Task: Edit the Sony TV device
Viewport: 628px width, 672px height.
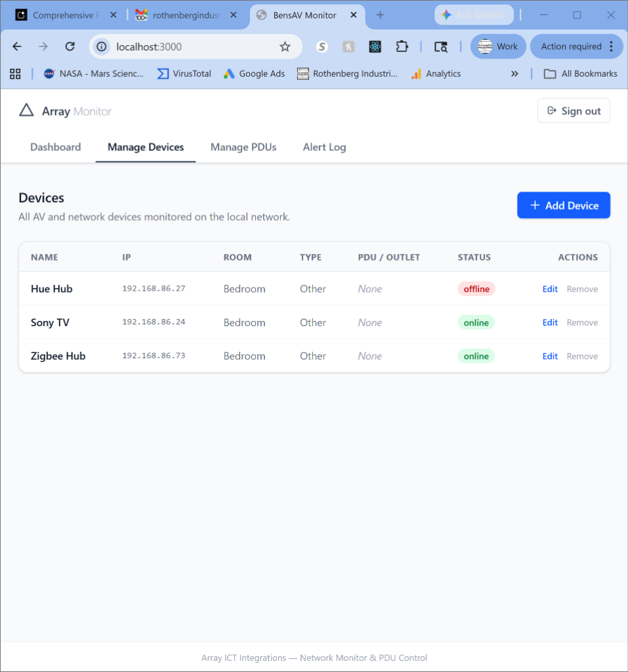Action: 550,322
